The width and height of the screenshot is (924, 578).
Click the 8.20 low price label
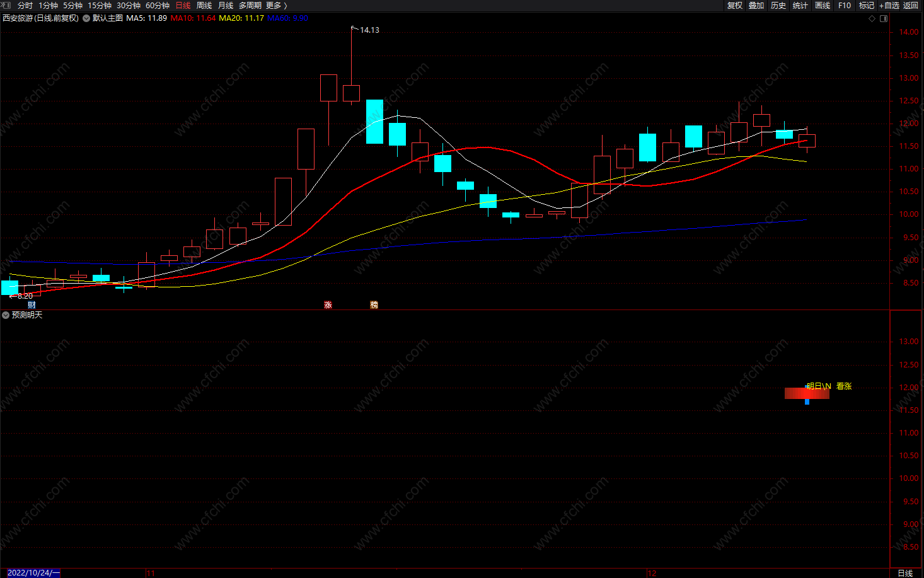(25, 296)
